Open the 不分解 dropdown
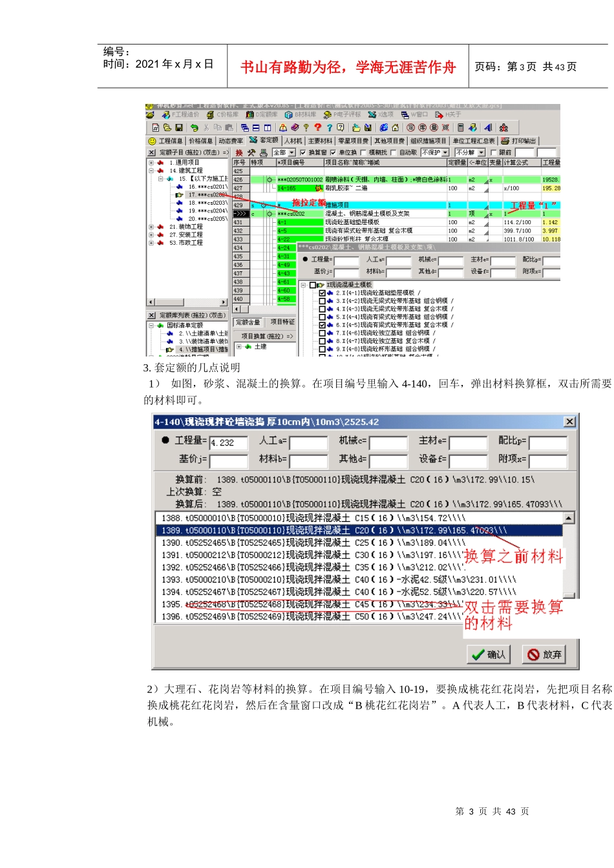 coord(482,152)
